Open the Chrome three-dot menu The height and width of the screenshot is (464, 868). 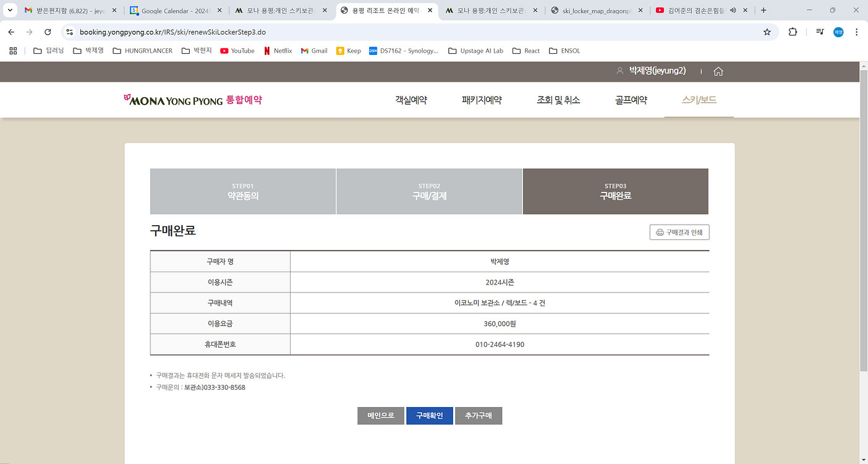coord(856,32)
